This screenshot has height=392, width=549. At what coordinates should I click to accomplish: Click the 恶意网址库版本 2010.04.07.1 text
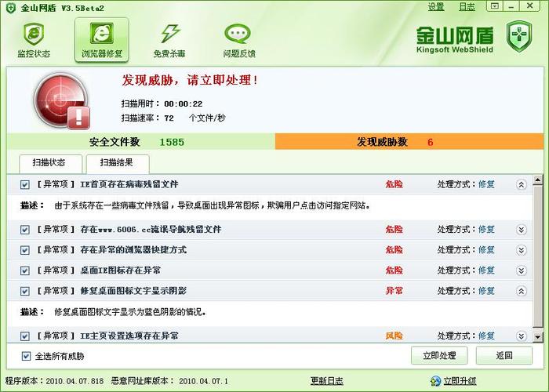(x=169, y=381)
